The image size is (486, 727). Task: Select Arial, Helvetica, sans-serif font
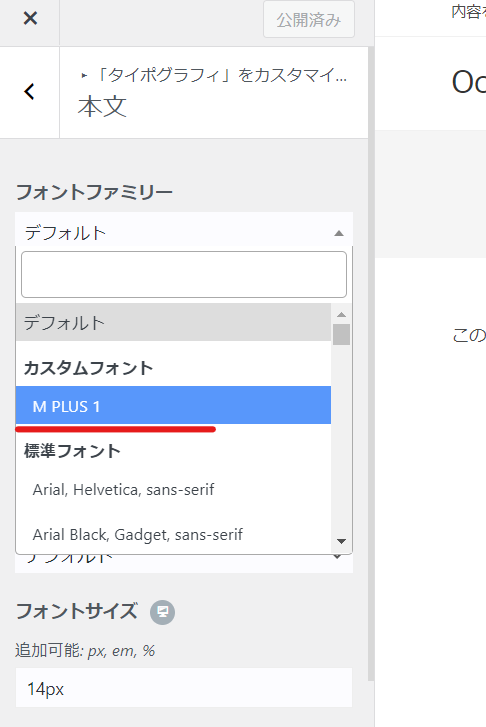pyautogui.click(x=173, y=490)
